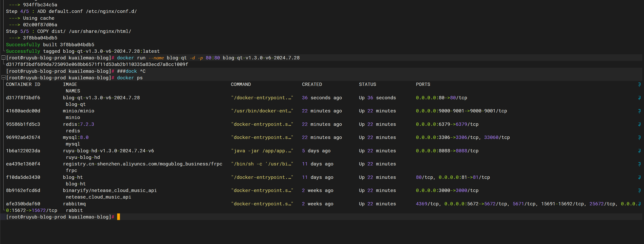The height and width of the screenshot is (244, 644).
Task: Click the 0.0.0.0:81->81/tcp port mapping
Action: click(x=464, y=177)
